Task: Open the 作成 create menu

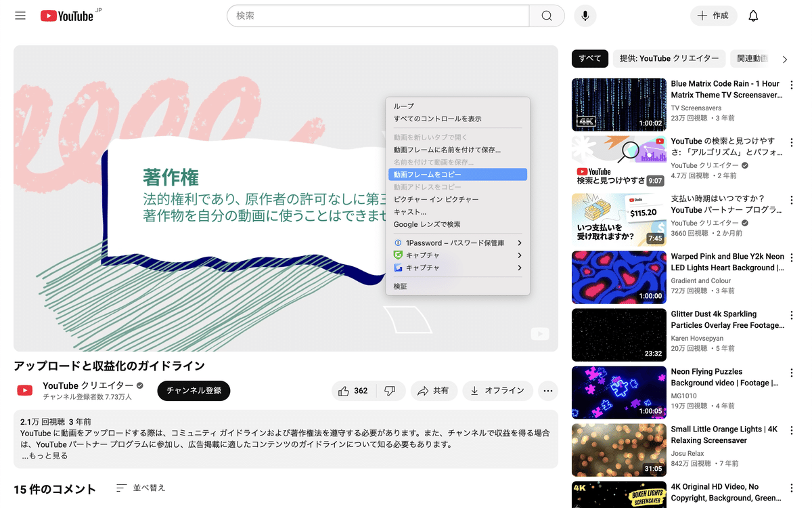Action: (x=713, y=15)
